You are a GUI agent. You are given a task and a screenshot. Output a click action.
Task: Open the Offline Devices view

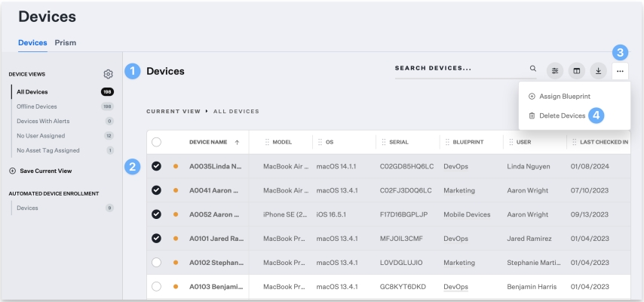click(37, 106)
